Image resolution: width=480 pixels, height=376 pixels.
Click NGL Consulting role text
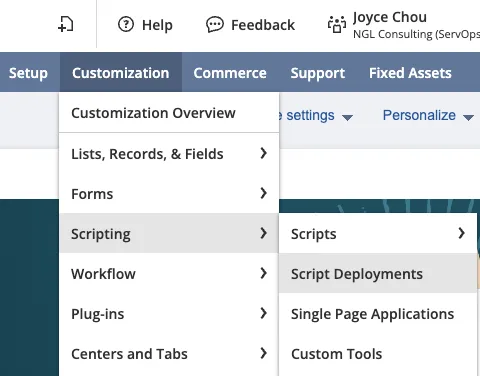coord(416,34)
